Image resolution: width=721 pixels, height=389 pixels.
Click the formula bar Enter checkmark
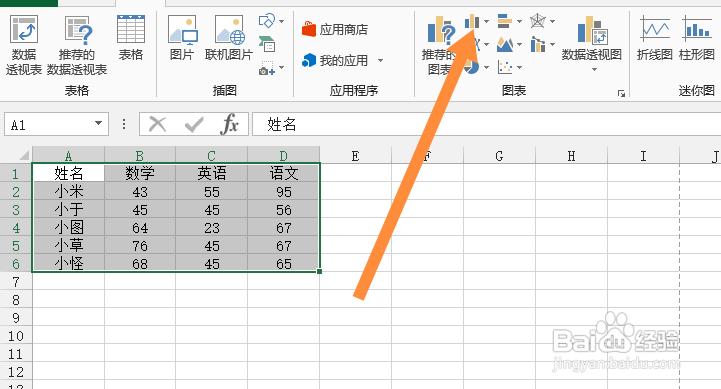(x=194, y=124)
